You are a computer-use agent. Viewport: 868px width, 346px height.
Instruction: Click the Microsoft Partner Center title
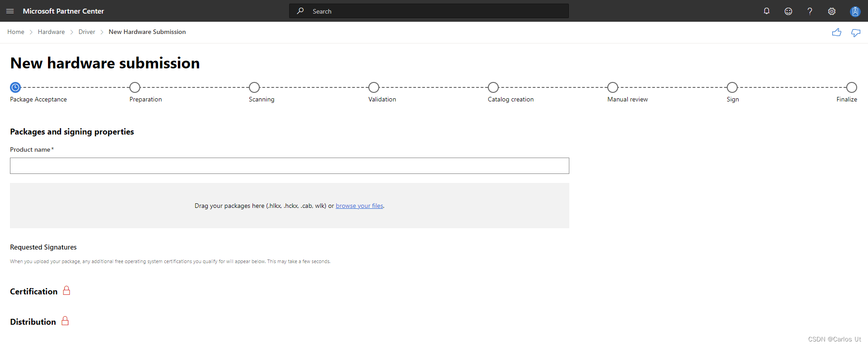coord(63,11)
